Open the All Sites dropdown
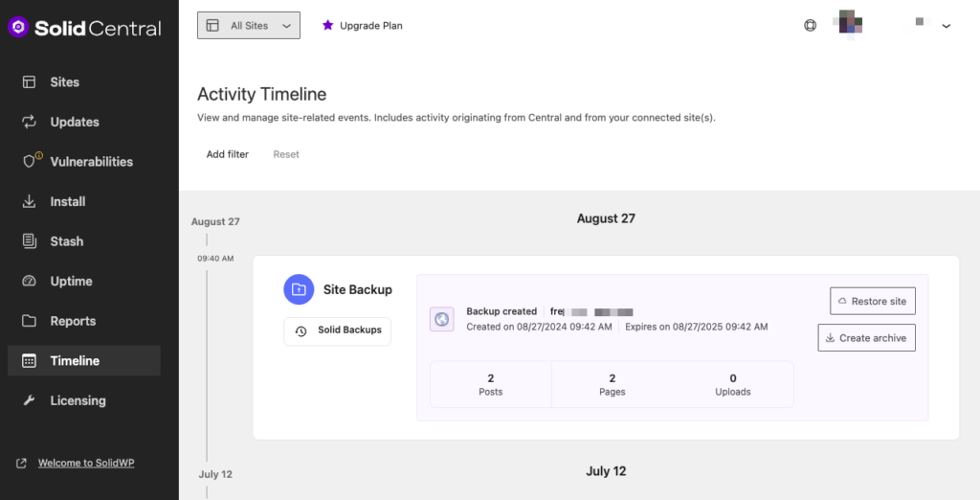 [x=249, y=26]
